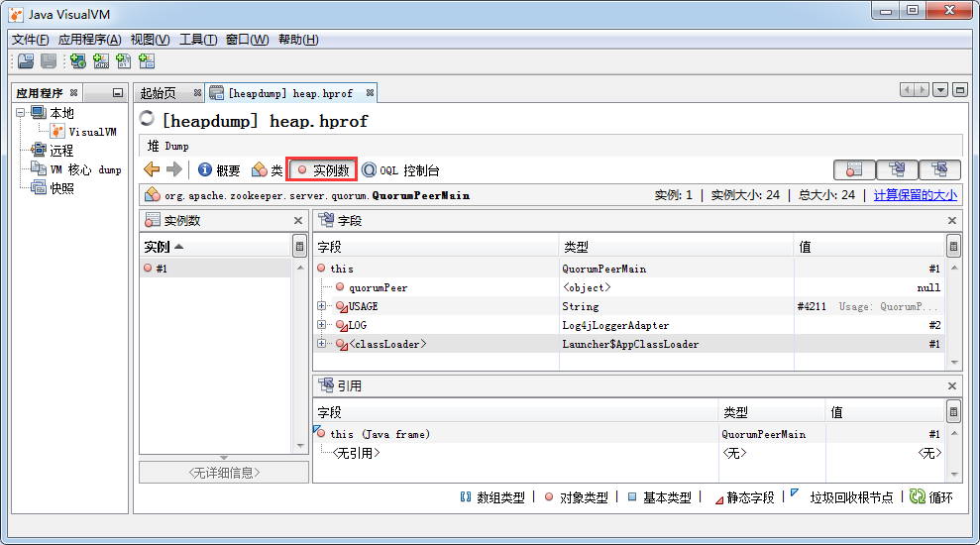The height and width of the screenshot is (545, 980).
Task: Open the 概要 summary view
Action: (219, 170)
